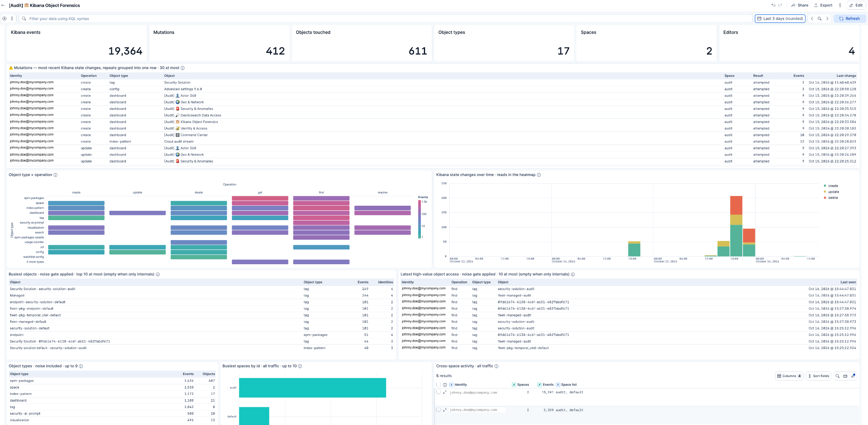
Task: Show info for the Mutations panel
Action: (183, 68)
